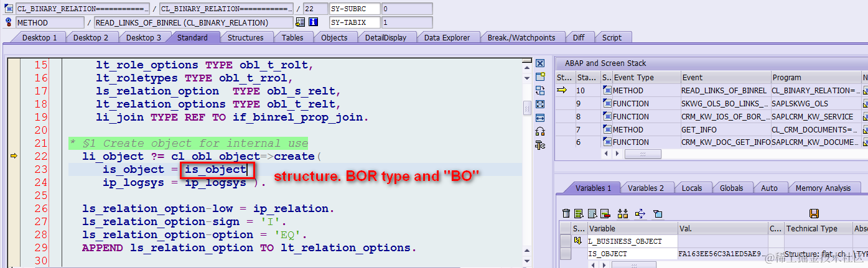Click the blue information icon in the header

click(x=313, y=22)
